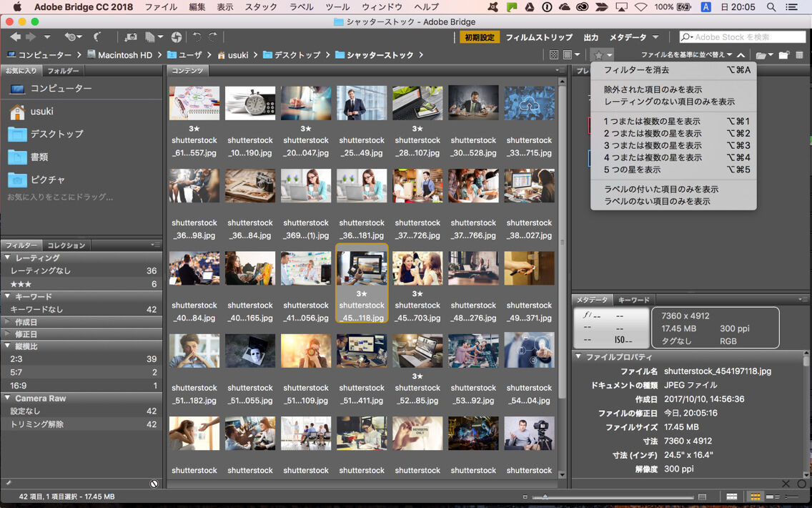Select 初期設定 workspace button
The width and height of the screenshot is (812, 508).
pyautogui.click(x=480, y=37)
